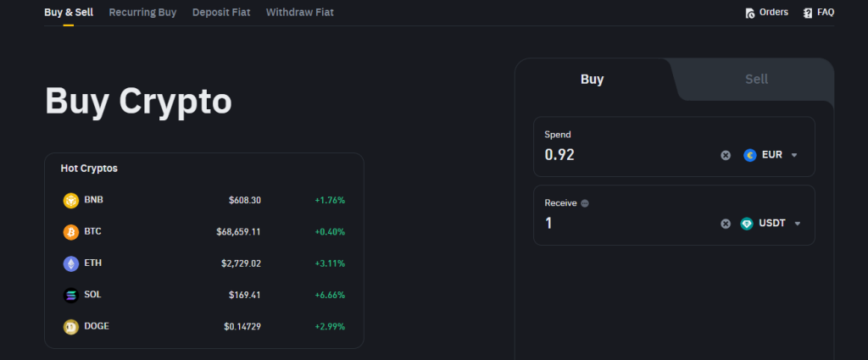Click the Ethereum ETH icon
Screen dimensions: 868x360
click(x=70, y=263)
